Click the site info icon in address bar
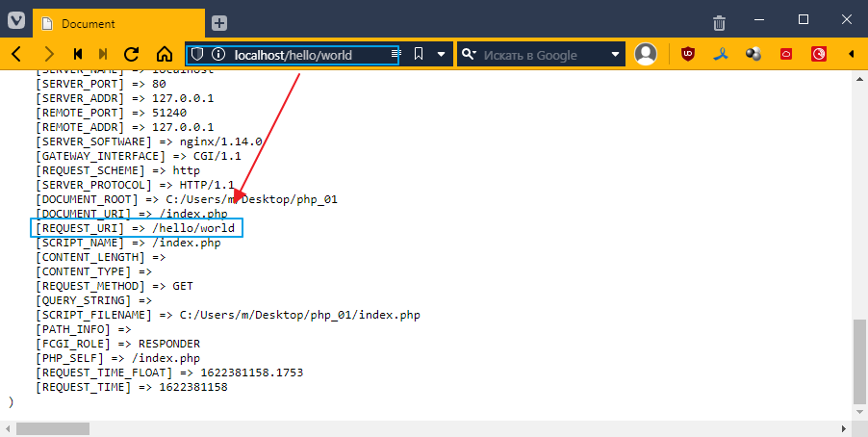This screenshot has height=437, width=868. coord(217,55)
